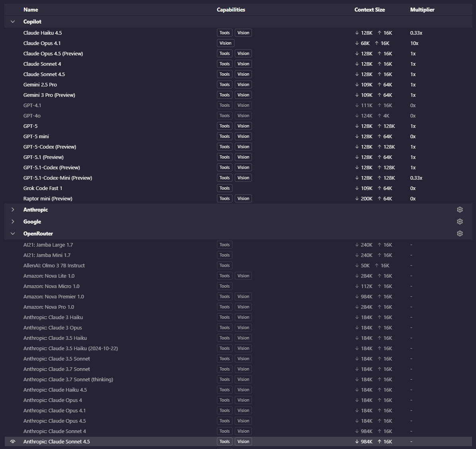Select Anthropic: Claude Haiku 4.5 row
This screenshot has height=449, width=476.
238,390
